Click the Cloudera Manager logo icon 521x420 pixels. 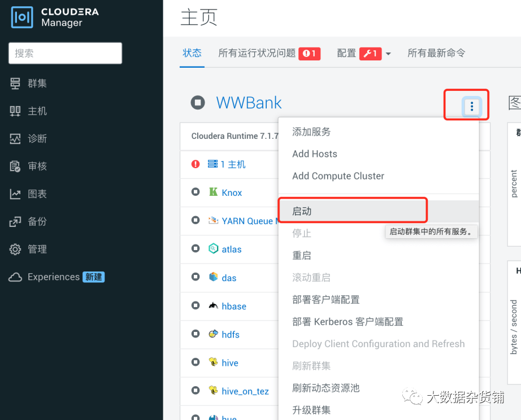pyautogui.click(x=22, y=17)
